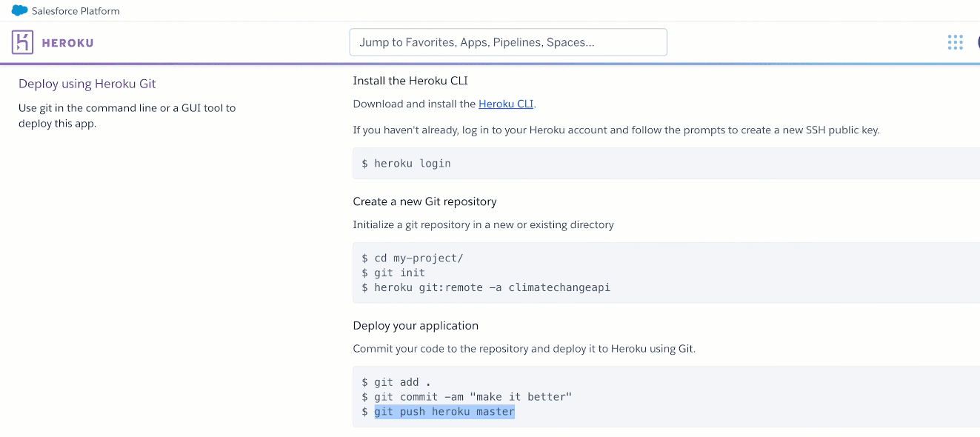Image resolution: width=980 pixels, height=437 pixels.
Task: Click the 'Deploy using Heroku Git' heading
Action: coord(87,84)
